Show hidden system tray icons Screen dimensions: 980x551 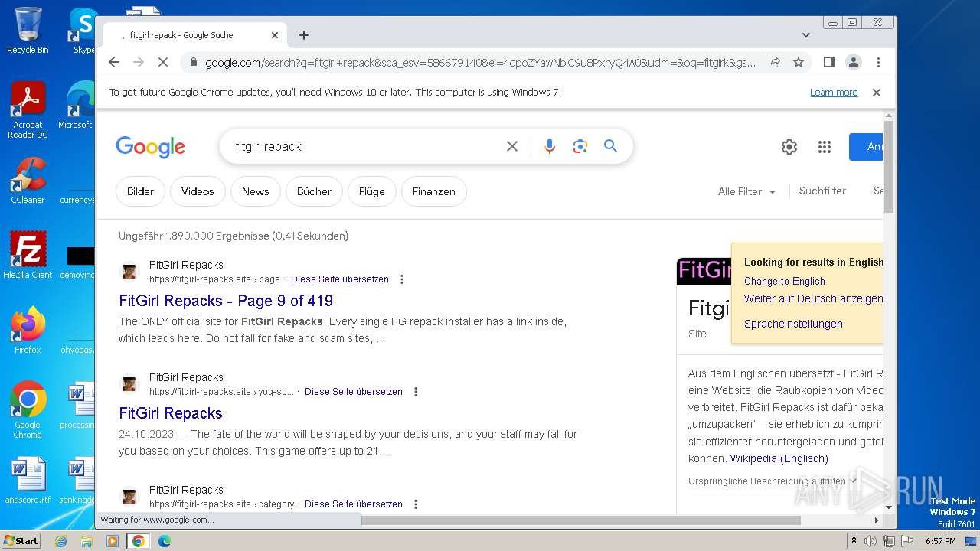click(x=854, y=541)
